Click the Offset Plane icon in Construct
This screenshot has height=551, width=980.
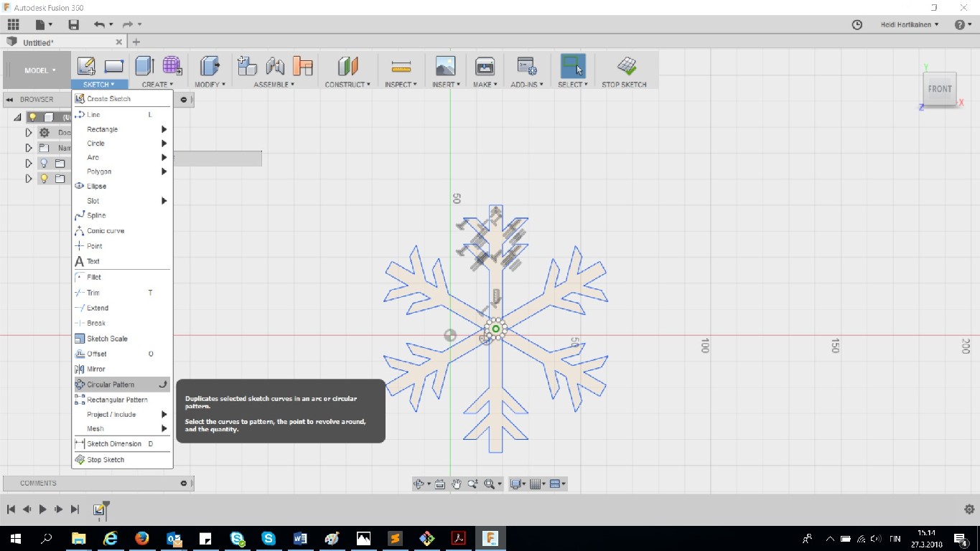(x=347, y=67)
